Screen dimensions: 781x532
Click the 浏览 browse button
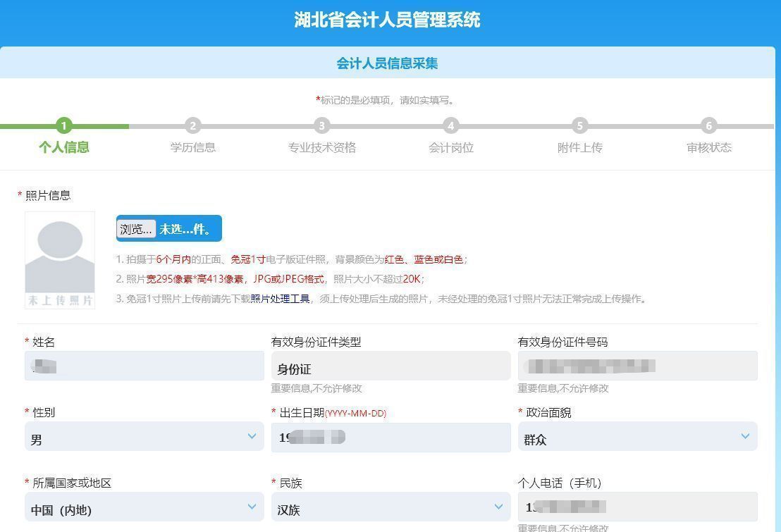135,228
